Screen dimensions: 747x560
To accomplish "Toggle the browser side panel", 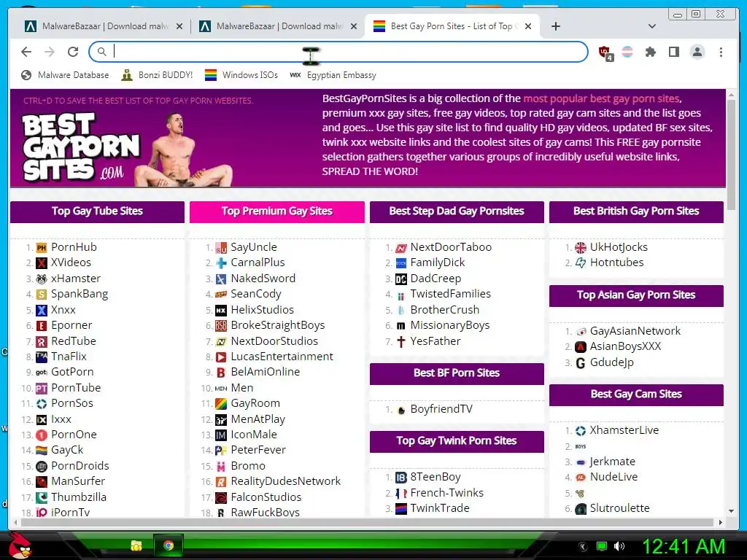I will point(673,52).
